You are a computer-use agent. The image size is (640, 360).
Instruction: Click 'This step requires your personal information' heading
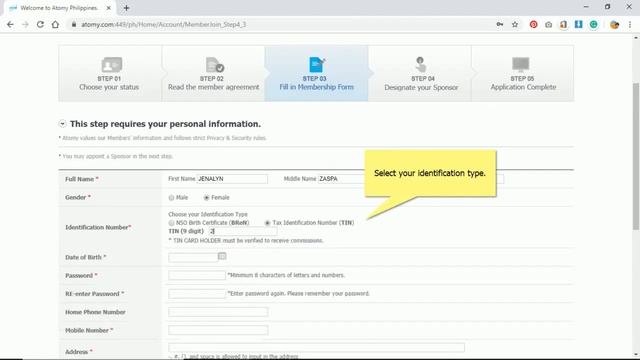tap(165, 124)
